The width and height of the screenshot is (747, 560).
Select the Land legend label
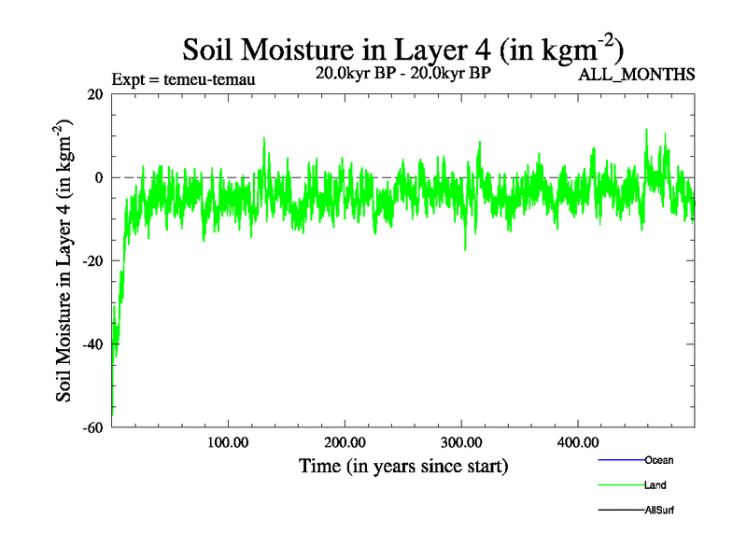click(655, 485)
